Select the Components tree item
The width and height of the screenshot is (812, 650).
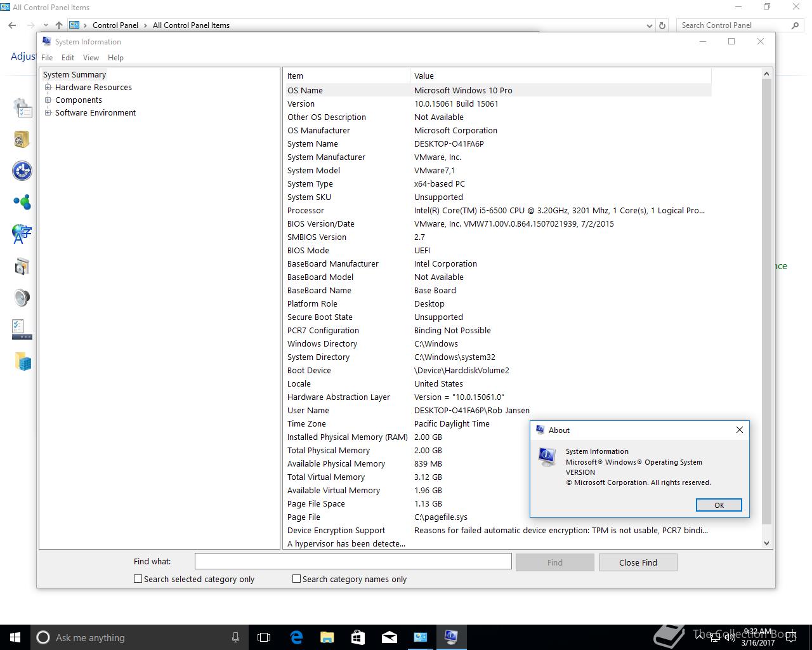[x=79, y=100]
